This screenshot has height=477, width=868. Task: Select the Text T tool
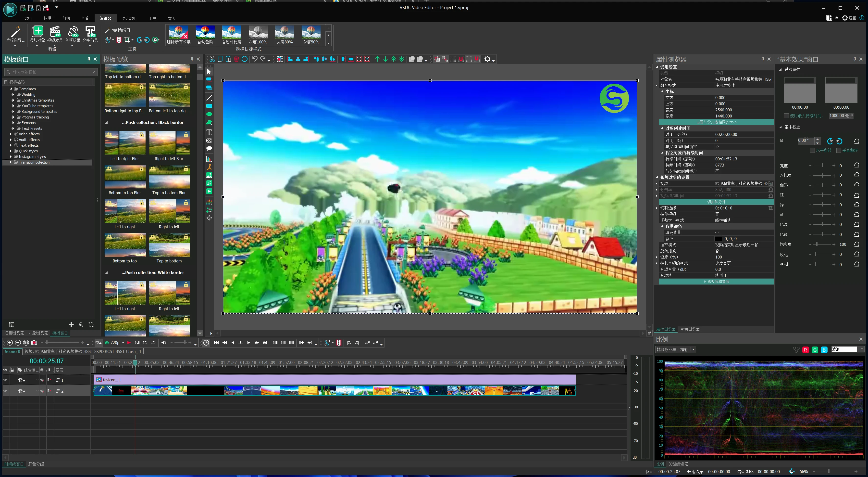209,132
